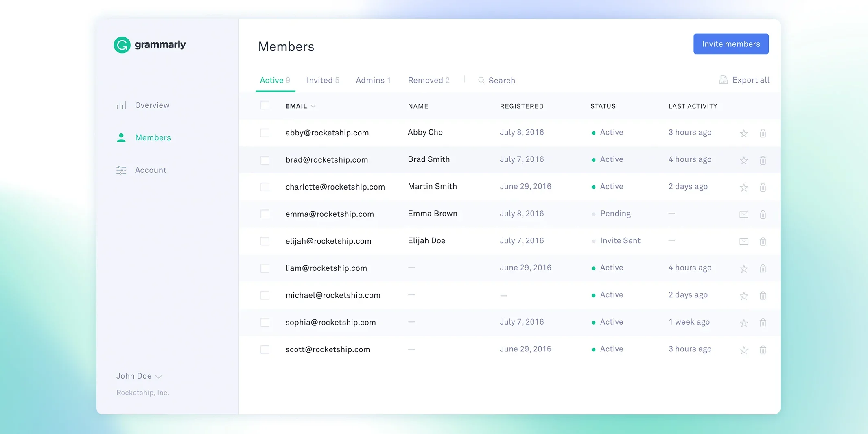The image size is (868, 434).
Task: Star the liam@rocketship.com member
Action: (x=744, y=268)
